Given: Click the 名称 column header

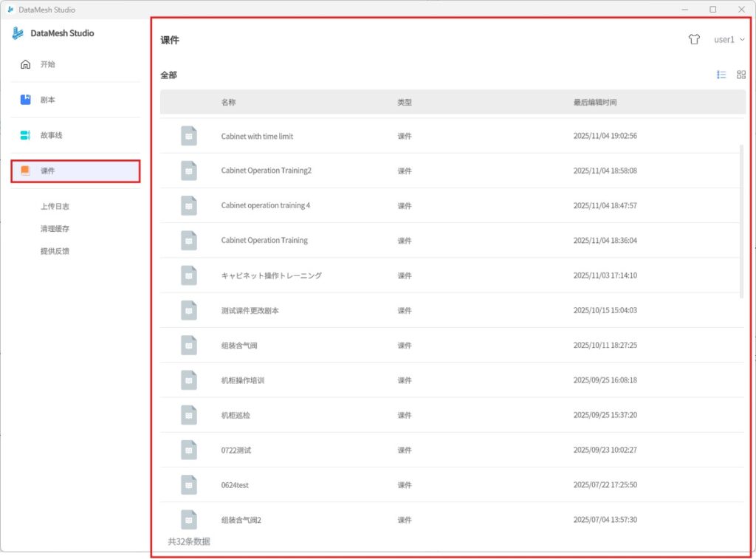Looking at the screenshot, I should [228, 102].
